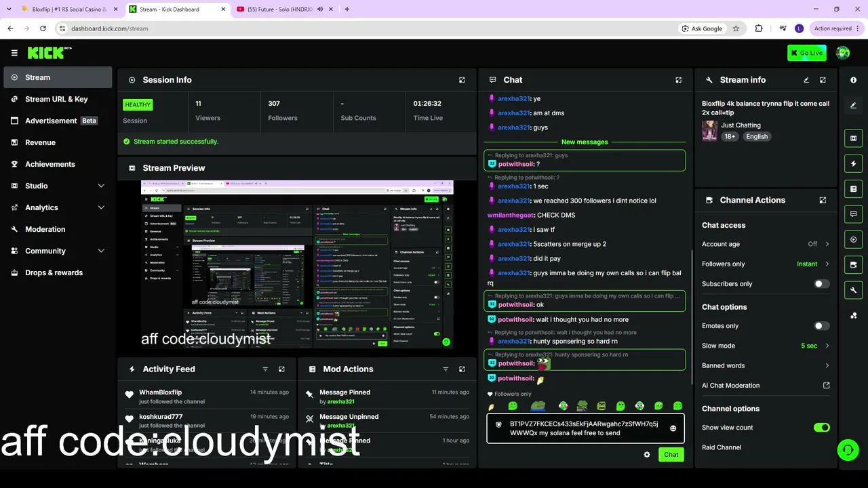Image resolution: width=868 pixels, height=488 pixels.
Task: Click the lightning bolt icon in right sidebar
Action: (853, 163)
